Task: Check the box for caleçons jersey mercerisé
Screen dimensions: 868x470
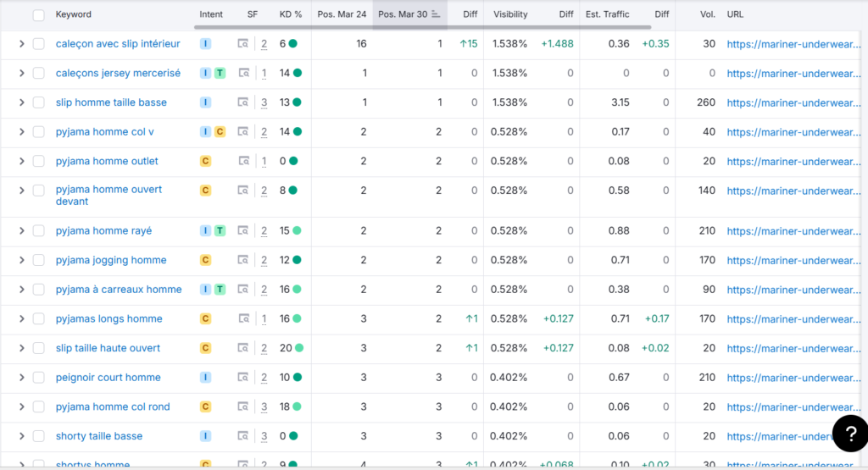Action: [38, 73]
